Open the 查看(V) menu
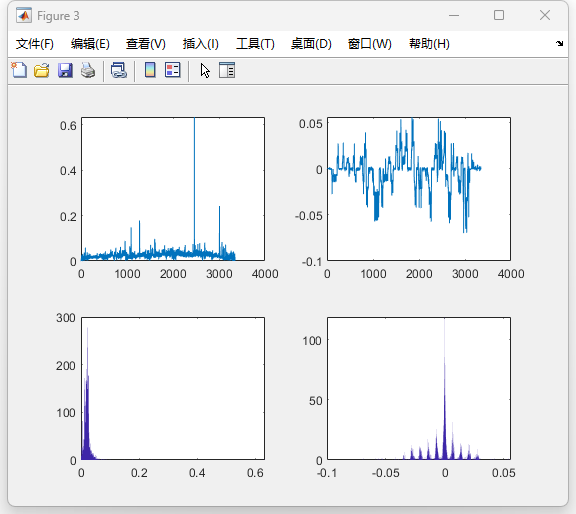Screen dimensions: 576x514 (x=146, y=44)
